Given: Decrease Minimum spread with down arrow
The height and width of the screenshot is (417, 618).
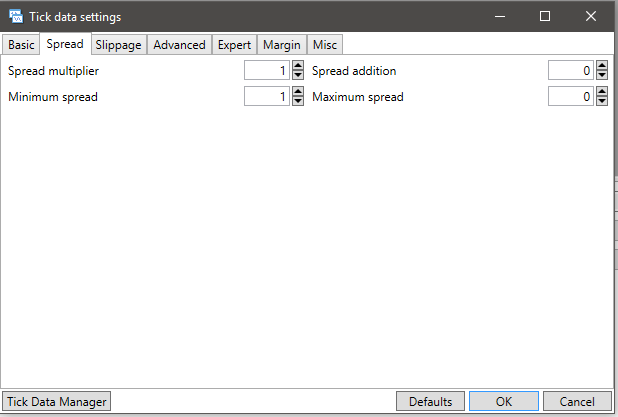Looking at the screenshot, I should 298,101.
